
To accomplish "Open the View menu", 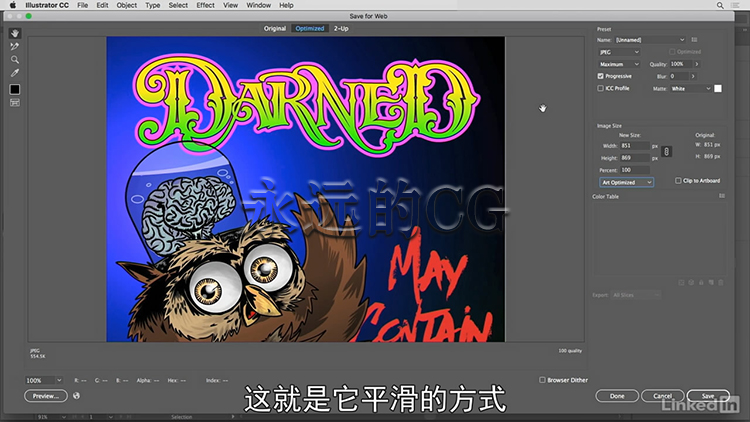I will point(231,5).
